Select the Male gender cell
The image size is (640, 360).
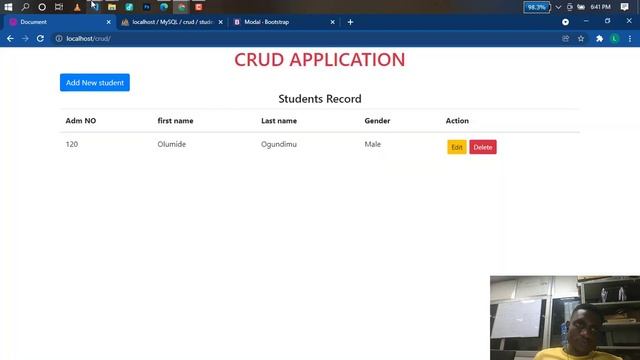click(x=373, y=144)
